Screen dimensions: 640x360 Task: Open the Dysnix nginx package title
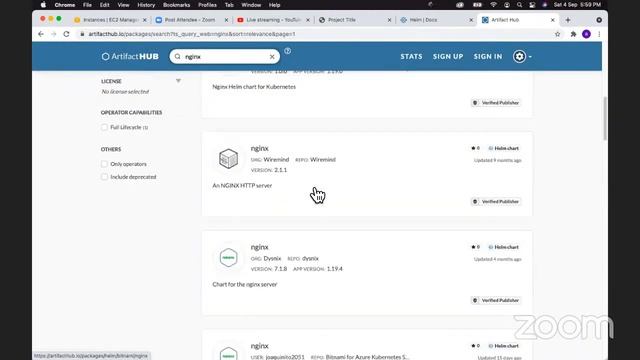260,247
